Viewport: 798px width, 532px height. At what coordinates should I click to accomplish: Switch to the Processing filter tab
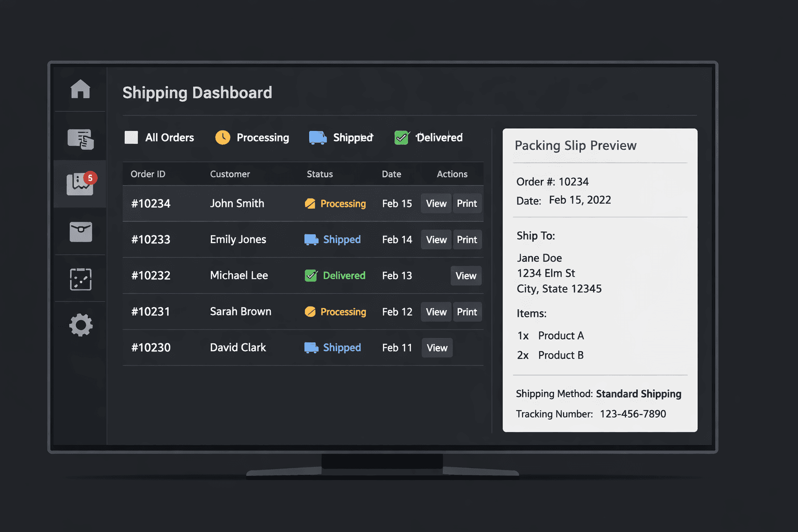262,138
